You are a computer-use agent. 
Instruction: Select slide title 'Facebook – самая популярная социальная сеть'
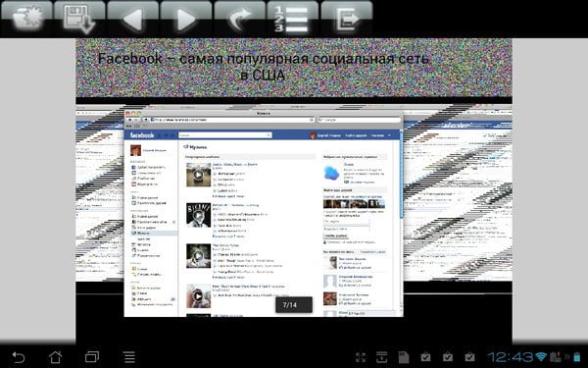pyautogui.click(x=264, y=59)
